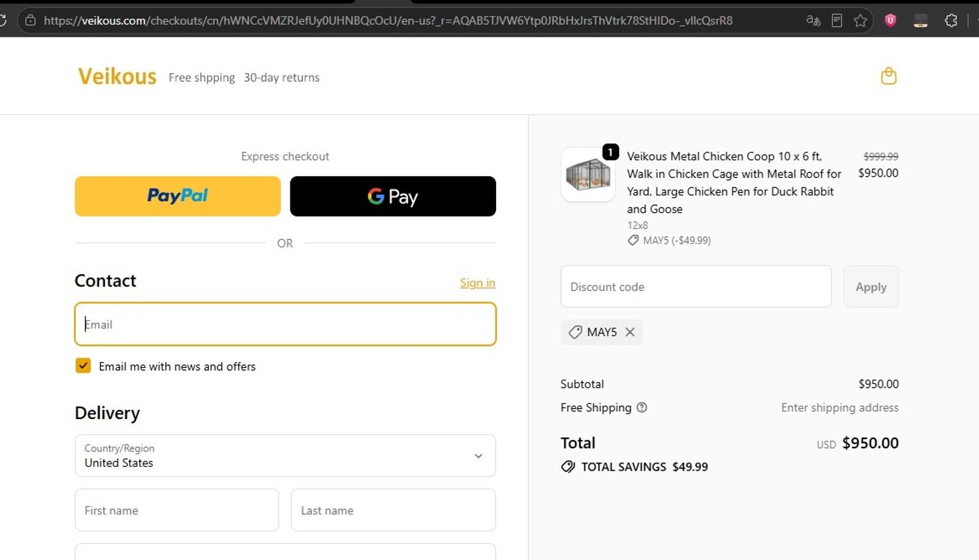Click the Apply discount button
The height and width of the screenshot is (560, 979).
pos(871,287)
